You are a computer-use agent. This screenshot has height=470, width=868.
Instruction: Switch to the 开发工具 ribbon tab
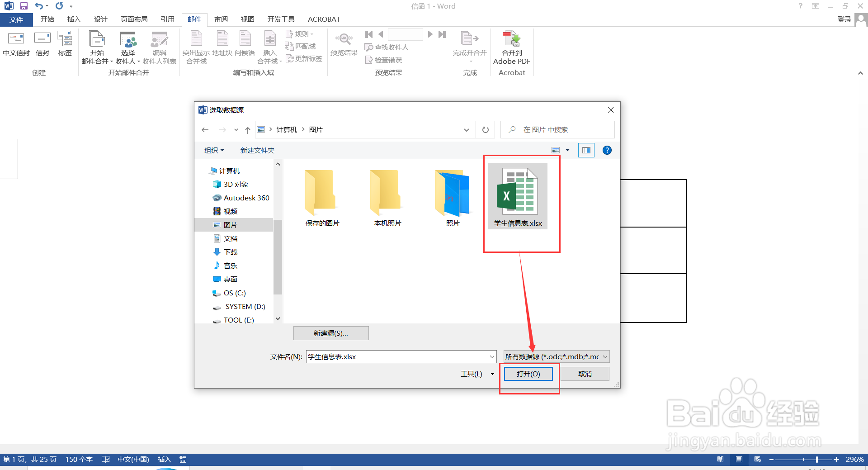[281, 19]
